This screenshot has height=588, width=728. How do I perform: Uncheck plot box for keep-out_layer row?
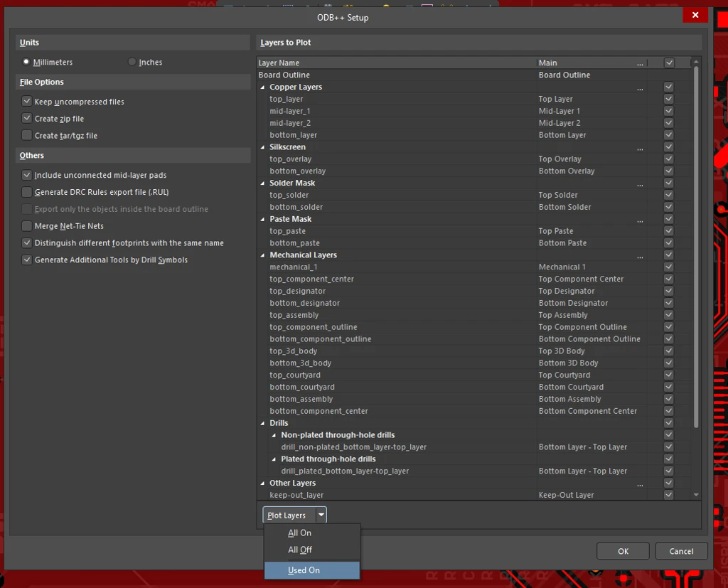(x=668, y=495)
